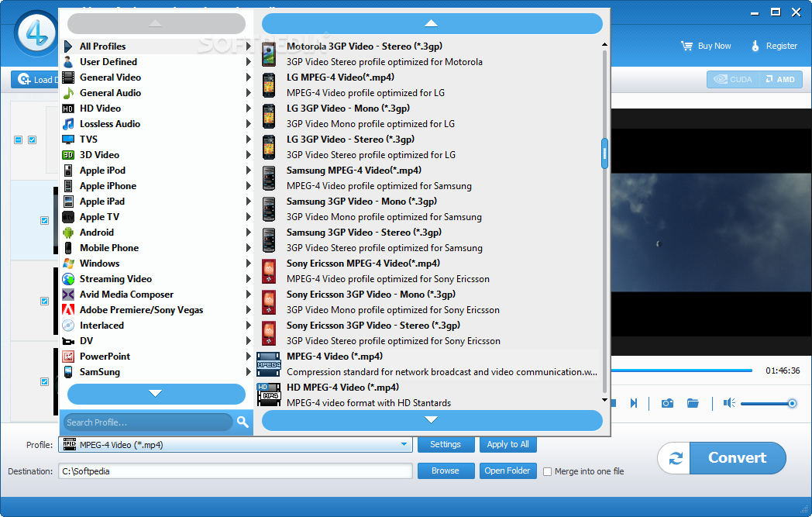Click the Windows flag icon

click(68, 264)
